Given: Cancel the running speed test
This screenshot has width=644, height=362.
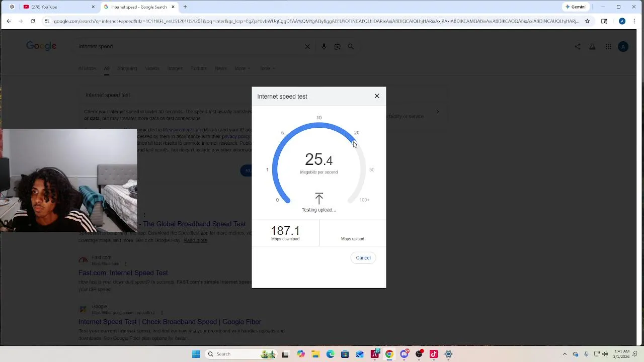Looking at the screenshot, I should pyautogui.click(x=363, y=258).
